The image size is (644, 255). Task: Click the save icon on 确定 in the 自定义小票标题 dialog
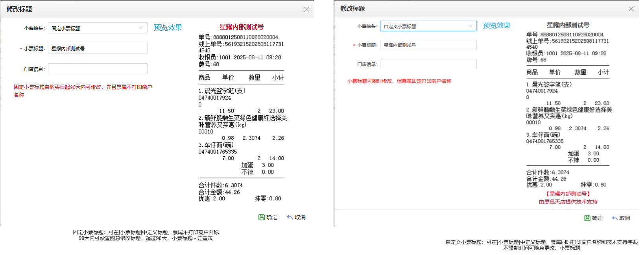(x=587, y=218)
